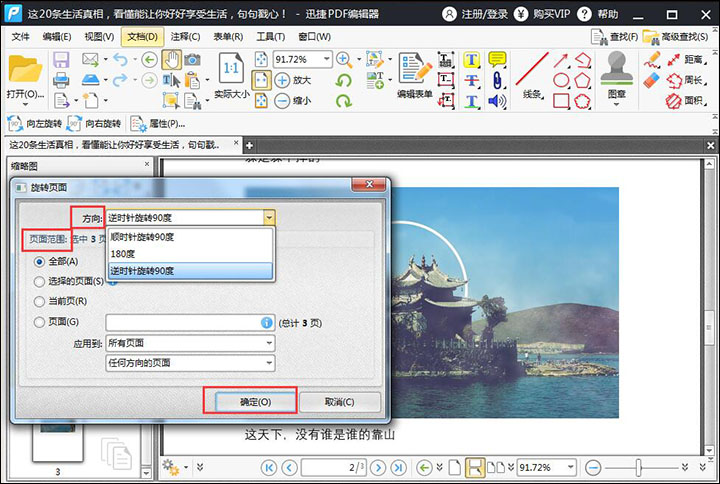Select the 线条 line drawing tool

pyautogui.click(x=531, y=74)
